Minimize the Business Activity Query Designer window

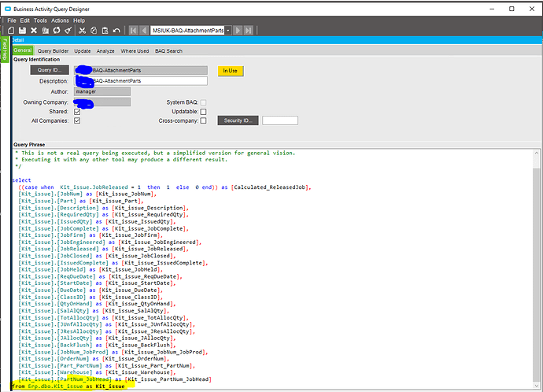pyautogui.click(x=492, y=9)
